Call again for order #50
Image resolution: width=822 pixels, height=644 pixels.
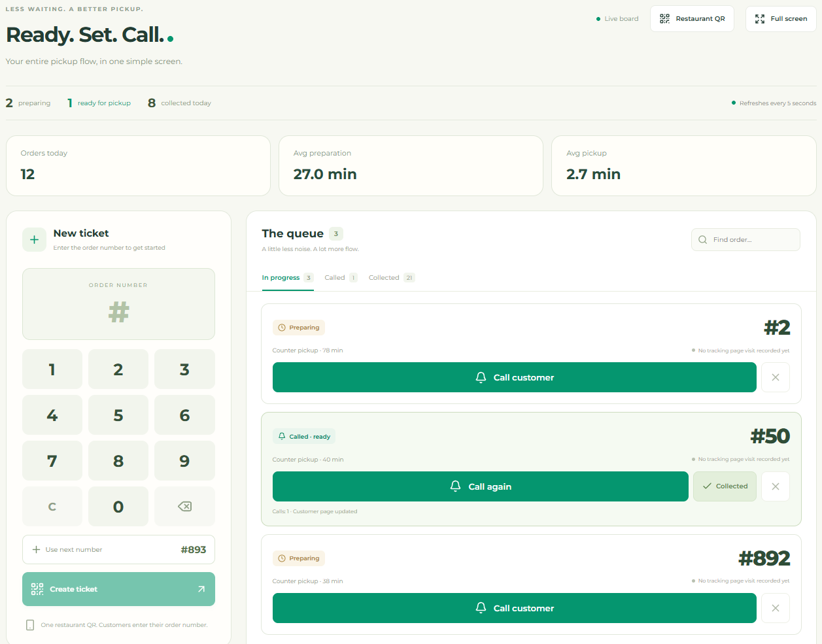click(481, 486)
